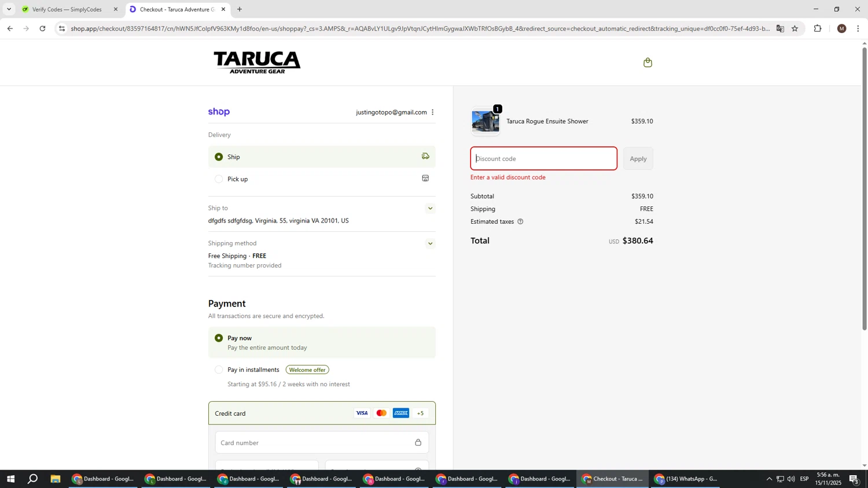
Task: Select the Ship delivery option
Action: click(219, 157)
